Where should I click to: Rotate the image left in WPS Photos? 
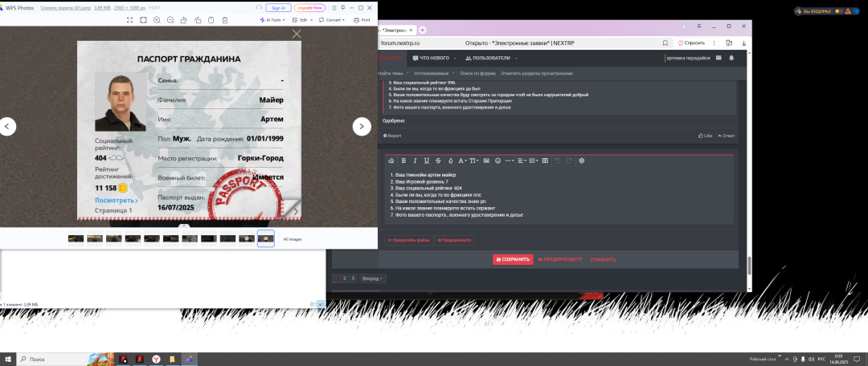click(184, 20)
